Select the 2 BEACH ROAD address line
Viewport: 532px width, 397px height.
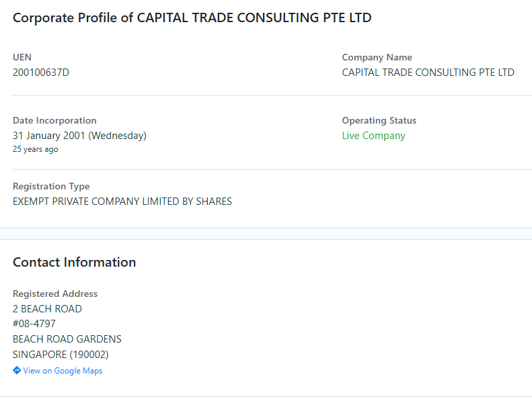click(47, 309)
